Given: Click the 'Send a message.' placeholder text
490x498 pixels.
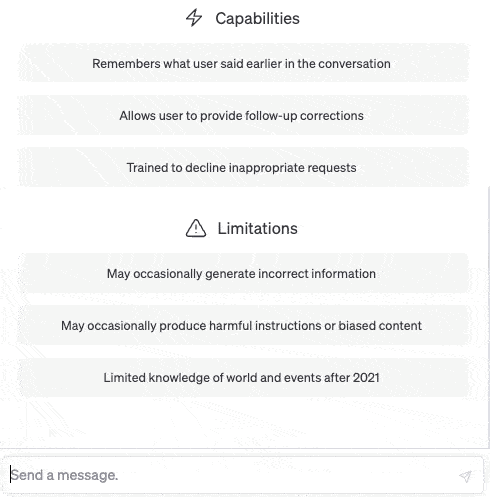Looking at the screenshot, I should 64,475.
